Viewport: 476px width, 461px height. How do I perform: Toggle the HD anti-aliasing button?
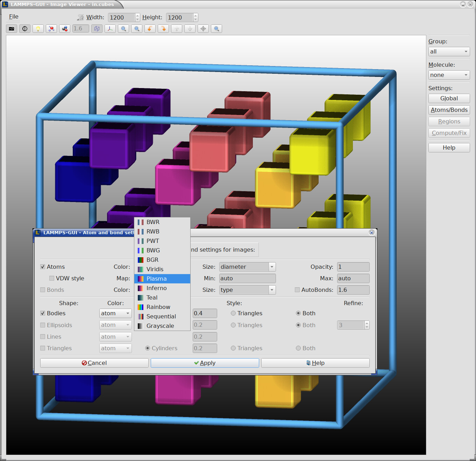coord(12,29)
